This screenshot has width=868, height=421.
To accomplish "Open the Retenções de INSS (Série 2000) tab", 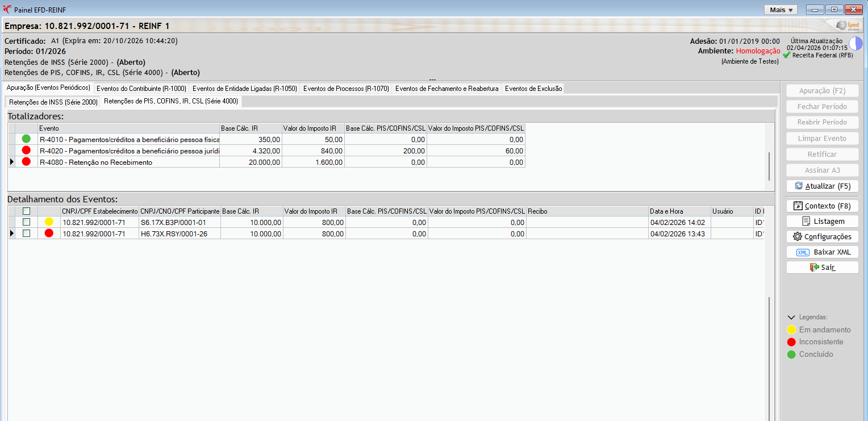I will 53,102.
